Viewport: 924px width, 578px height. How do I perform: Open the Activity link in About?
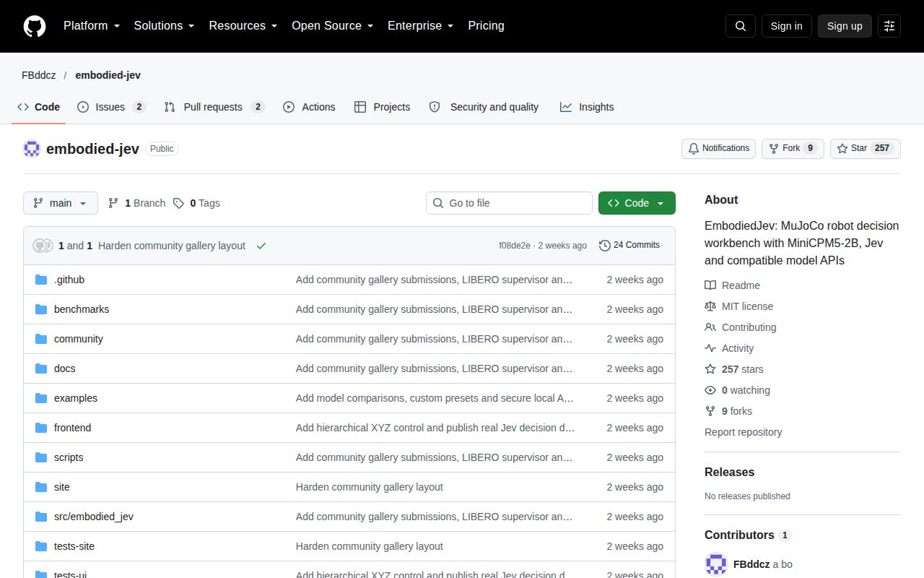(729, 348)
